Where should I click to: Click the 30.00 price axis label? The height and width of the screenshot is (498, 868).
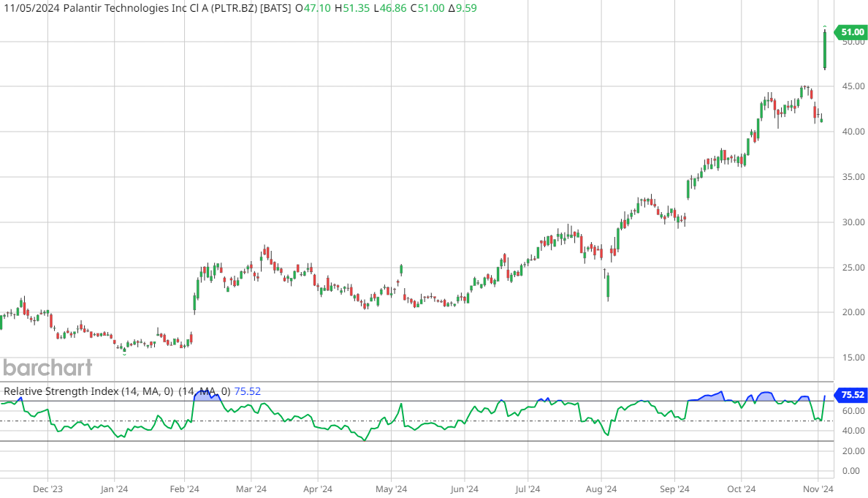[x=853, y=222]
